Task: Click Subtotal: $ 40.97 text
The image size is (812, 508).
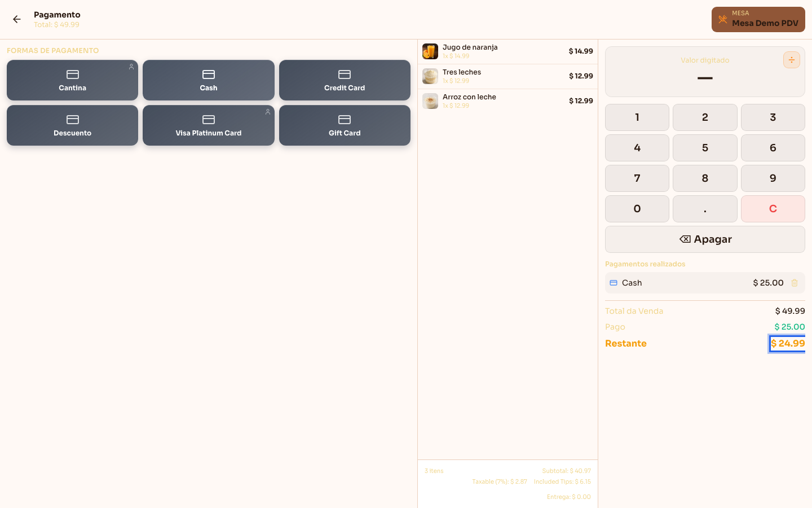Action: pos(567,471)
